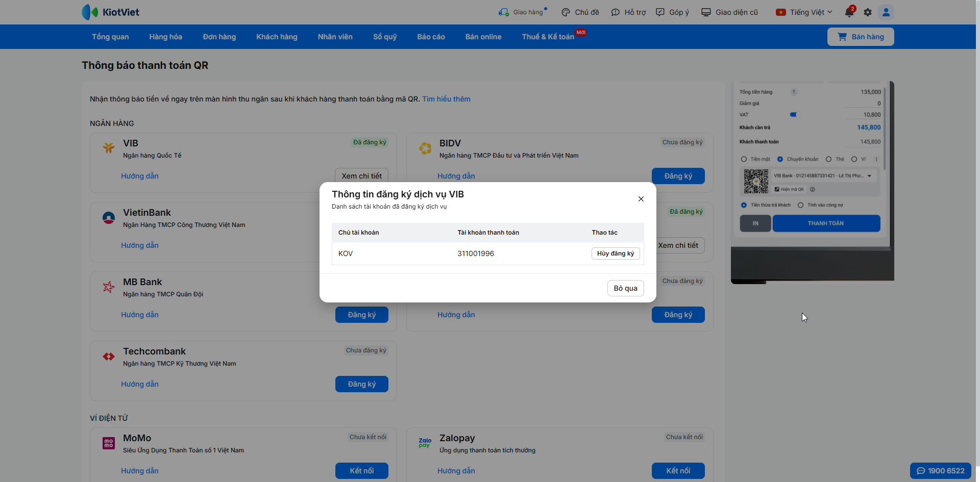Click account holder KOV cell
Screen dimensions: 980x482
click(346, 253)
